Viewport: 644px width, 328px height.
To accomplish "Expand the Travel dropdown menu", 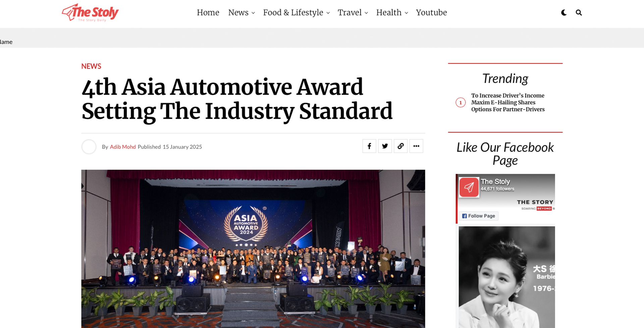I will (353, 13).
